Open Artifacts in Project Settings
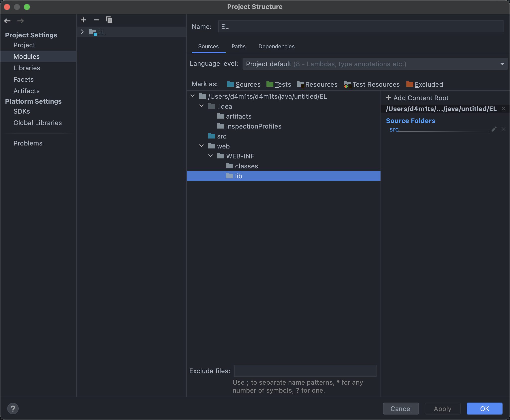This screenshot has height=420, width=510. tap(26, 91)
